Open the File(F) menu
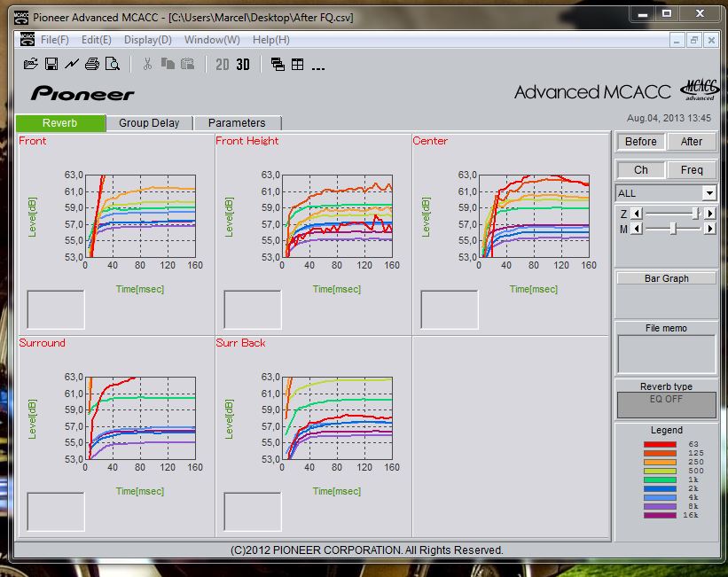 pyautogui.click(x=54, y=40)
